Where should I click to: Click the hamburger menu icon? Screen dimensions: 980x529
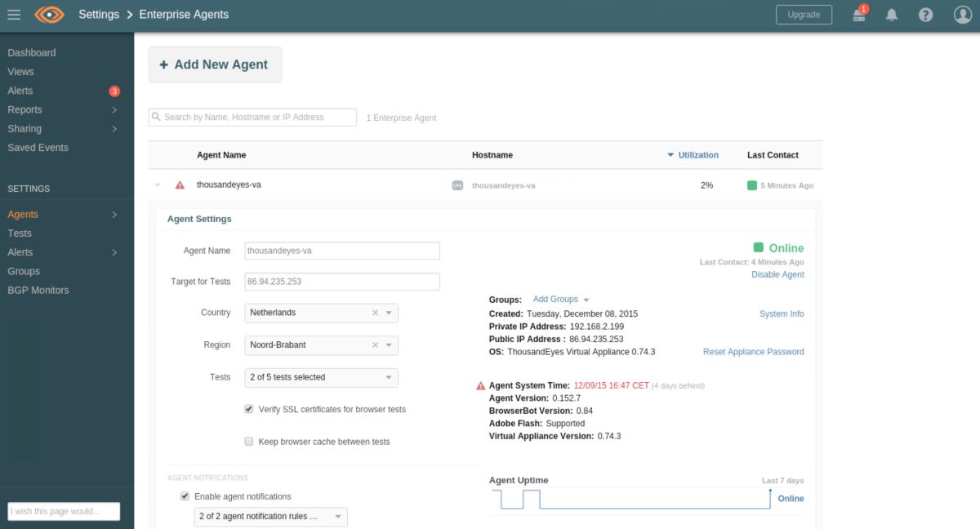coord(13,14)
